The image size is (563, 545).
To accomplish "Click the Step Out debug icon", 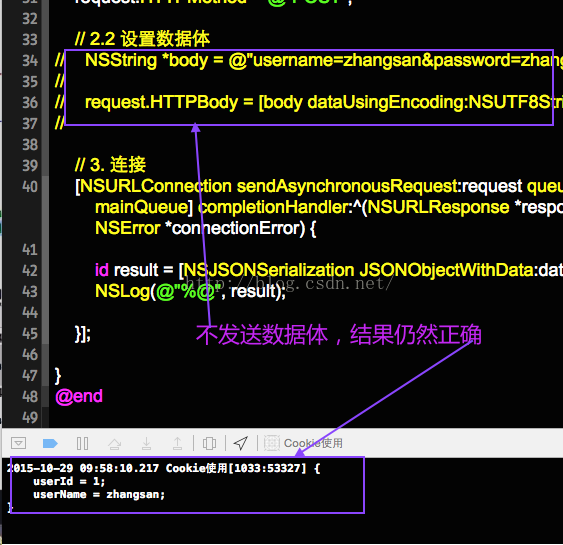I will click(x=178, y=443).
